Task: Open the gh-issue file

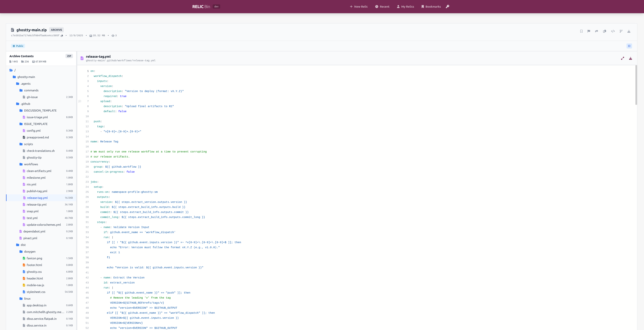Action: click(41, 97)
